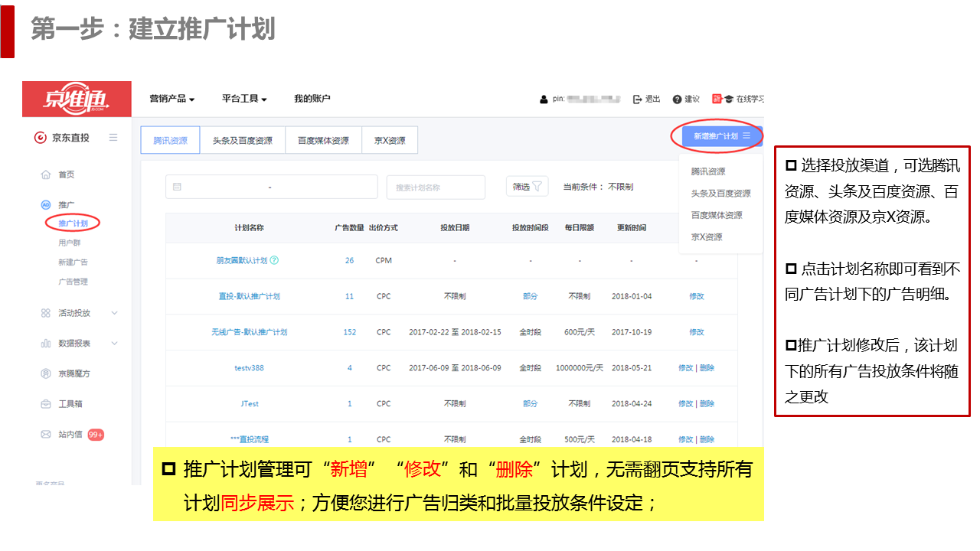The height and width of the screenshot is (551, 980).
Task: Click the 搜索计划名称 search field
Action: click(x=436, y=187)
